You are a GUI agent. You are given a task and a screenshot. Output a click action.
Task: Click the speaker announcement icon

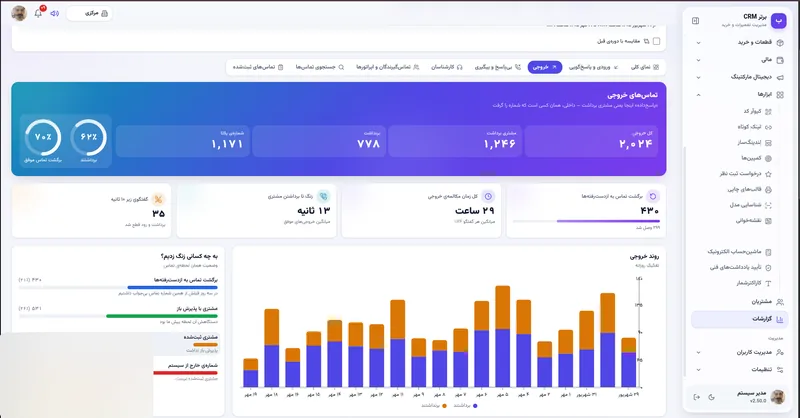[55, 13]
